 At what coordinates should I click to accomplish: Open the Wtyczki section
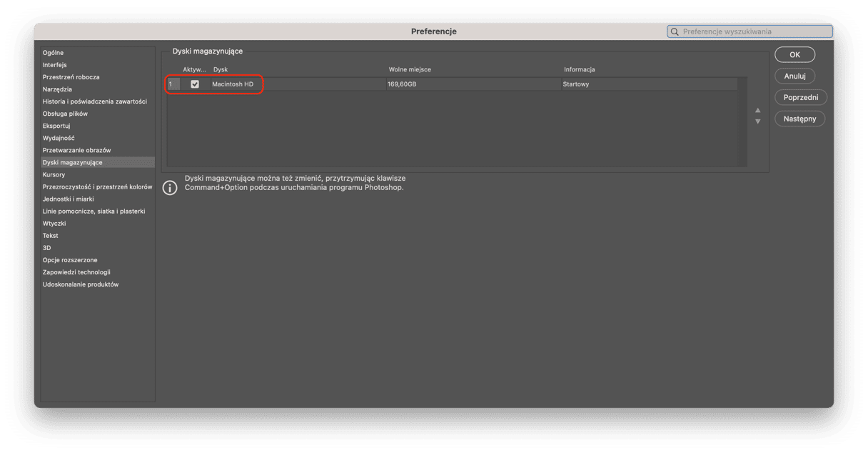pos(54,223)
